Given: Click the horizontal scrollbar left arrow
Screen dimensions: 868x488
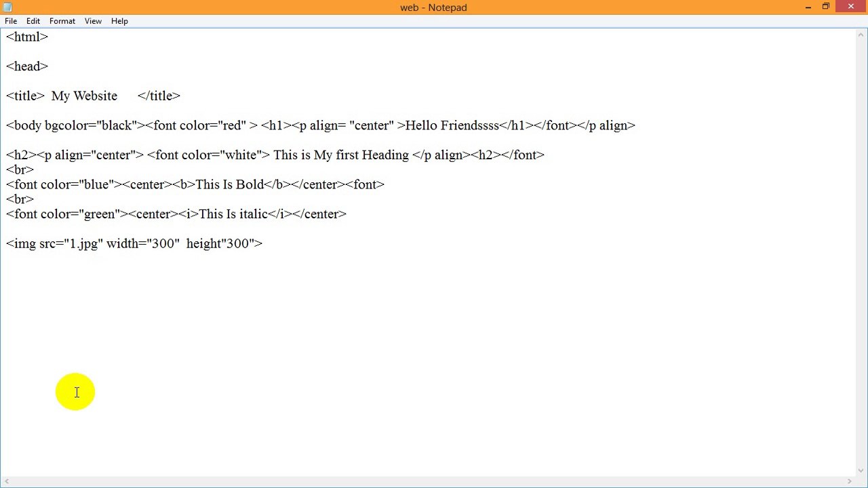Looking at the screenshot, I should pos(6,481).
